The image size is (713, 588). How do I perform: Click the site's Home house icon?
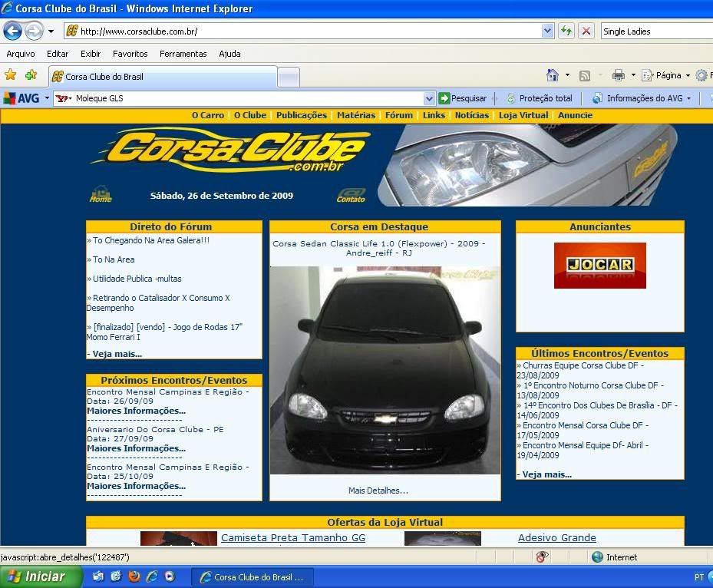[x=101, y=194]
